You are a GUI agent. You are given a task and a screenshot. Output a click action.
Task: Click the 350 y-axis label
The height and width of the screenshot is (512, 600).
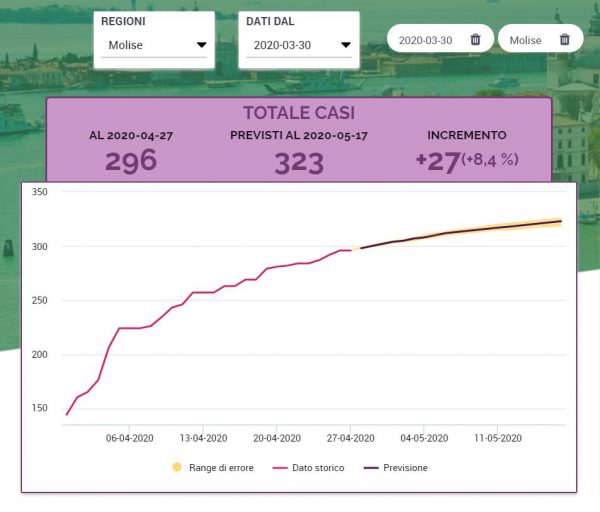coord(40,192)
